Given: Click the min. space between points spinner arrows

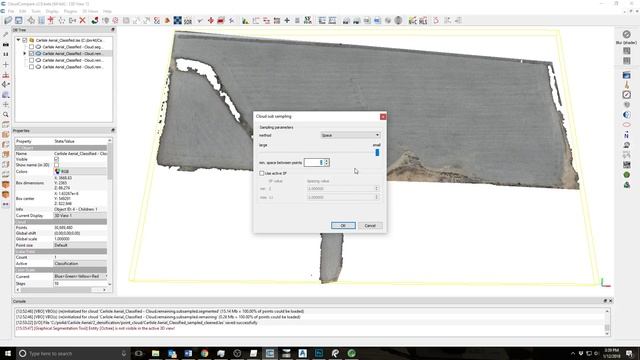Looking at the screenshot, I should coord(327,162).
